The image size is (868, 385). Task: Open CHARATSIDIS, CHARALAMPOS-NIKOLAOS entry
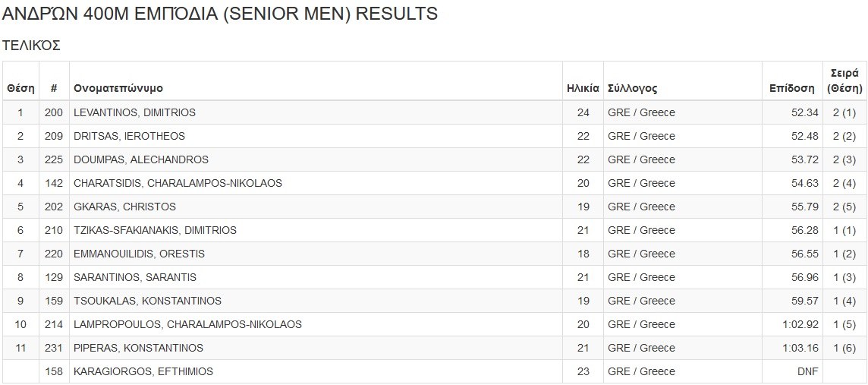(x=178, y=183)
